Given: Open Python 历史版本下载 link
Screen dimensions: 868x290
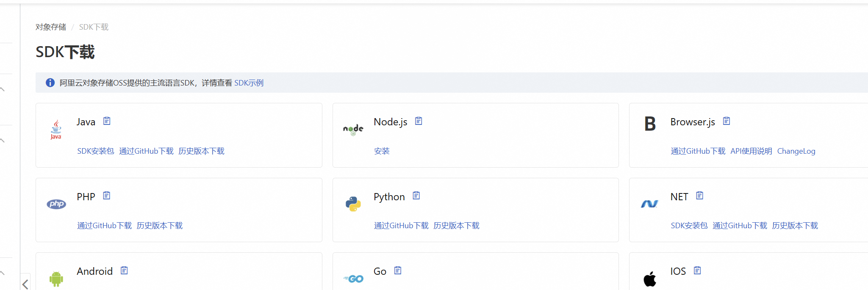Looking at the screenshot, I should click(457, 226).
